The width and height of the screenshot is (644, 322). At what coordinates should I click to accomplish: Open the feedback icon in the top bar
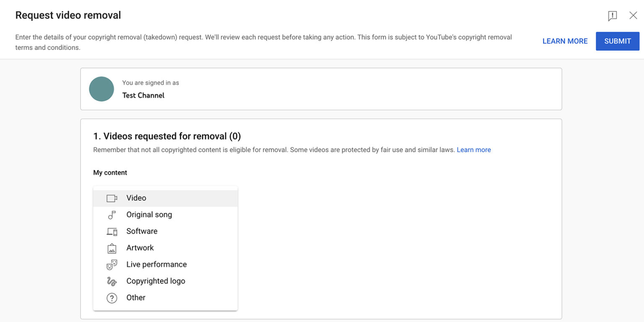click(613, 15)
